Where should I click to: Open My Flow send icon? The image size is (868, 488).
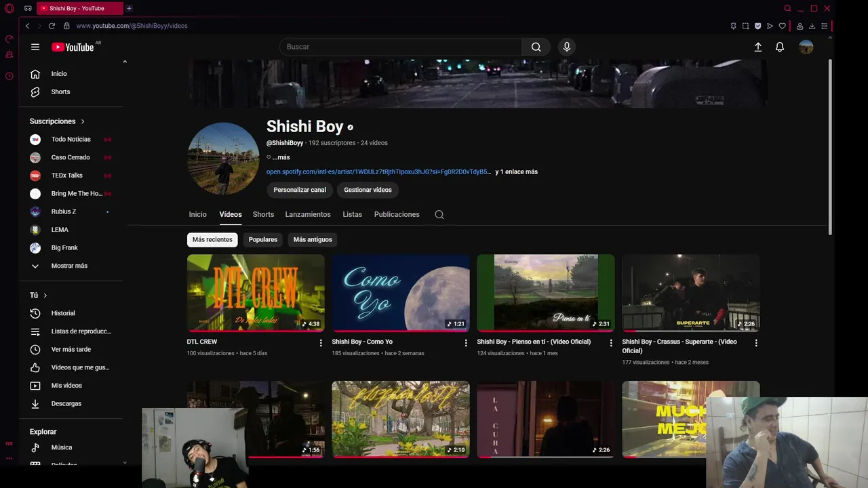pyautogui.click(x=770, y=26)
